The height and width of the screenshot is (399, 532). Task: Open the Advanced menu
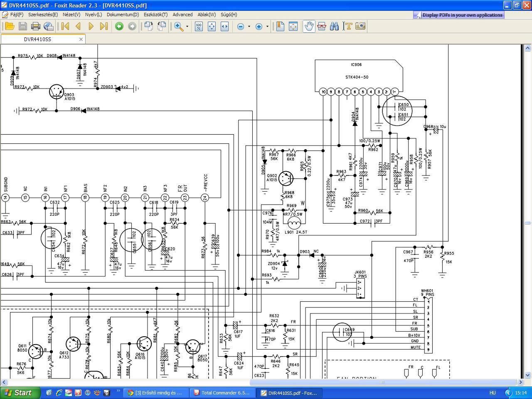[x=182, y=15]
